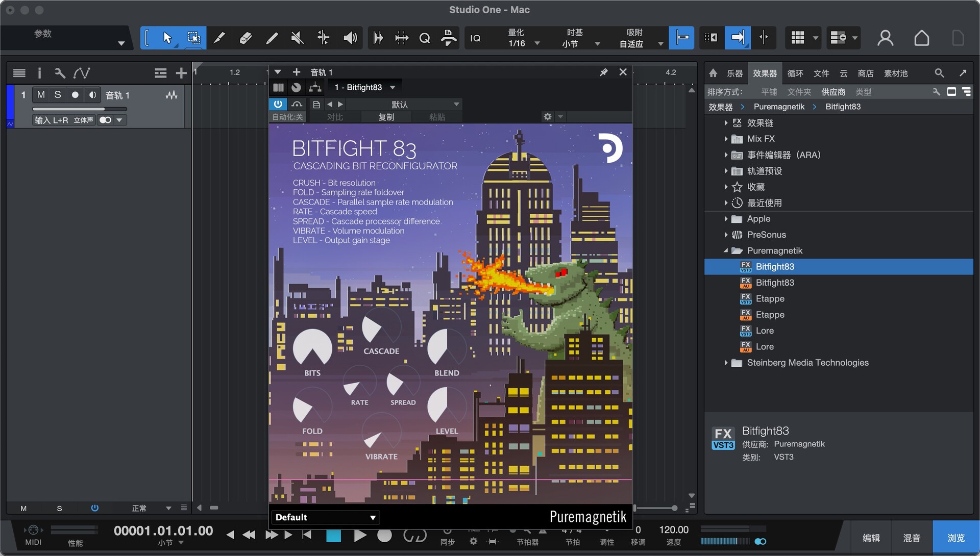Screen dimensions: 980x556
Task: Arm record on 音轨 1
Action: click(x=75, y=95)
